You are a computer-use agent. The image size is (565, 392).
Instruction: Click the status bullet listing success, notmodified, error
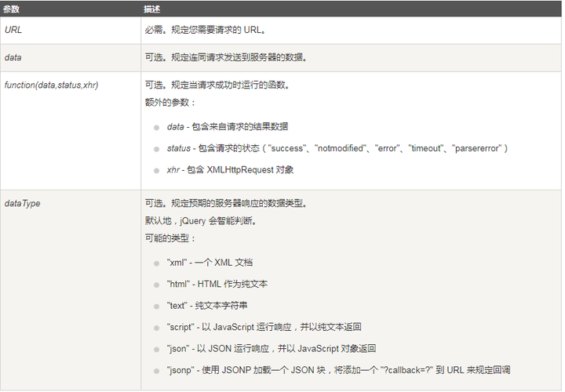coord(337,148)
